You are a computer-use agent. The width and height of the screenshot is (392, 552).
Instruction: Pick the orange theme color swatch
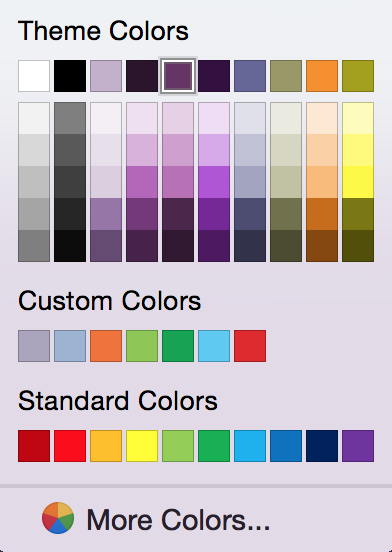pos(322,76)
